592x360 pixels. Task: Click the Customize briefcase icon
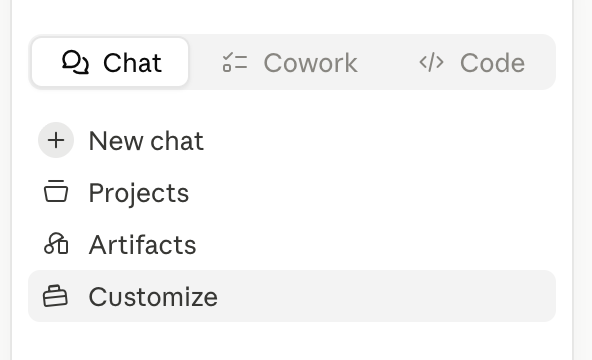(x=56, y=296)
